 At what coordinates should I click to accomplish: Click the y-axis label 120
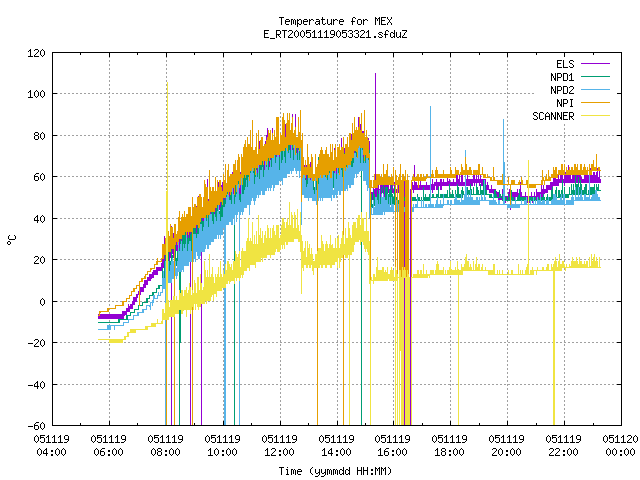(36, 53)
